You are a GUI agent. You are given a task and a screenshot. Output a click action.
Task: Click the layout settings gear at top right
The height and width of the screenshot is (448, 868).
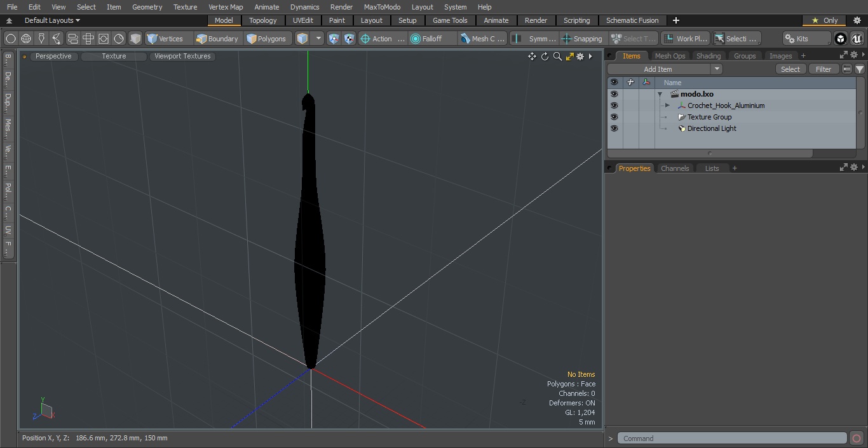click(x=857, y=20)
